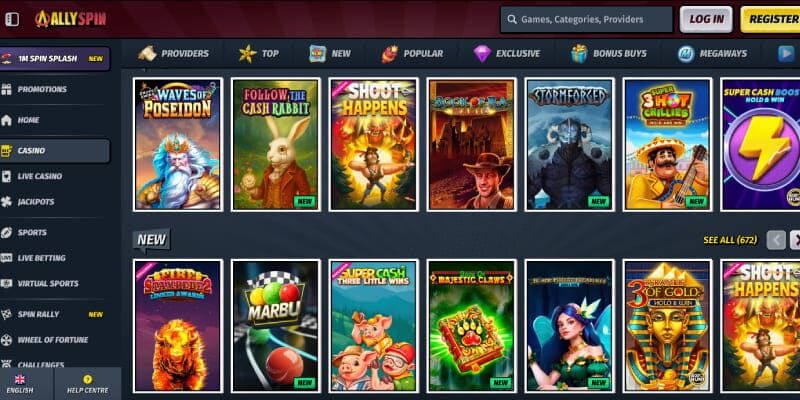
Task: Open See All (672) link
Action: pos(730,240)
